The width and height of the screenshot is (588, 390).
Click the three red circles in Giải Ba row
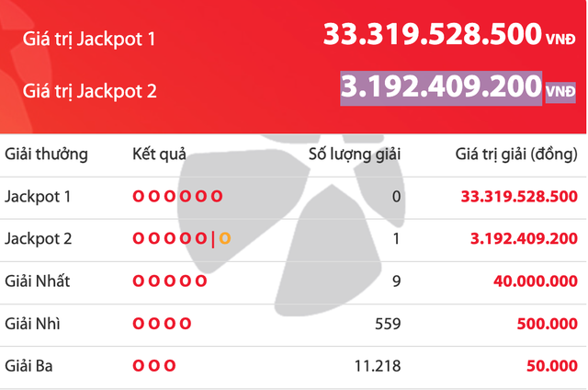click(x=154, y=366)
